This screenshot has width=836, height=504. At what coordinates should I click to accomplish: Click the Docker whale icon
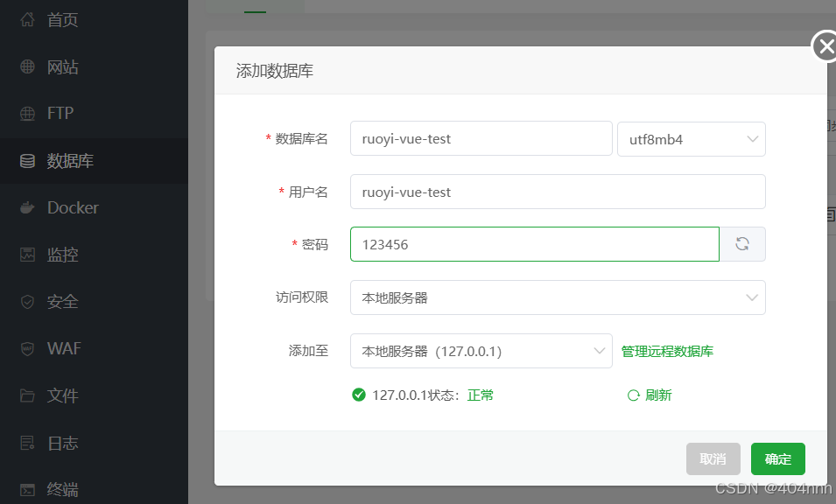point(27,208)
